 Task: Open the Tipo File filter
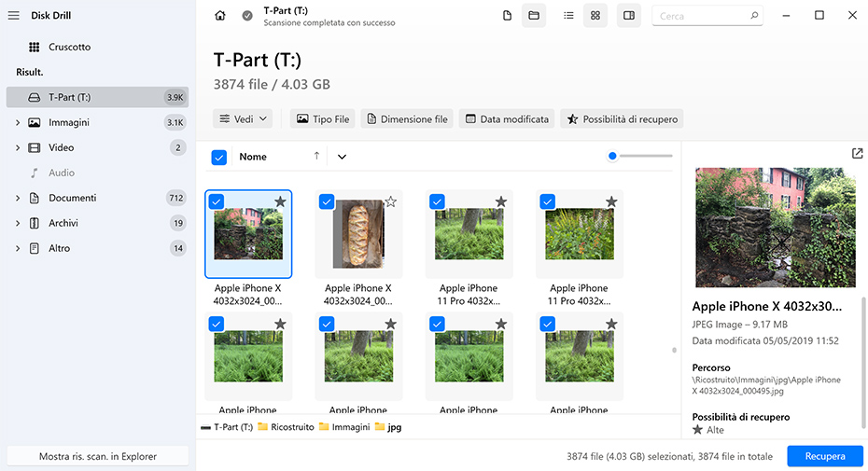tap(323, 119)
